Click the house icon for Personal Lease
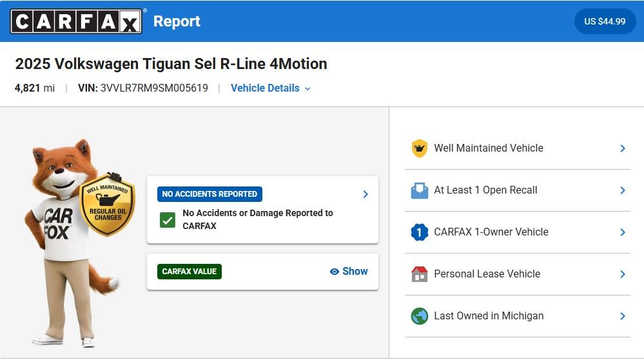This screenshot has height=360, width=644. 419,274
